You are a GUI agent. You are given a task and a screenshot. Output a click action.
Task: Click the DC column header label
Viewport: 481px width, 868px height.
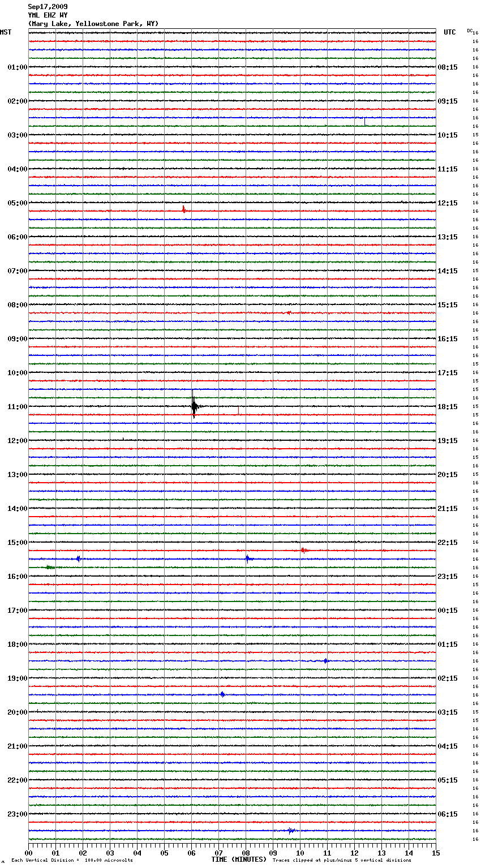point(470,31)
